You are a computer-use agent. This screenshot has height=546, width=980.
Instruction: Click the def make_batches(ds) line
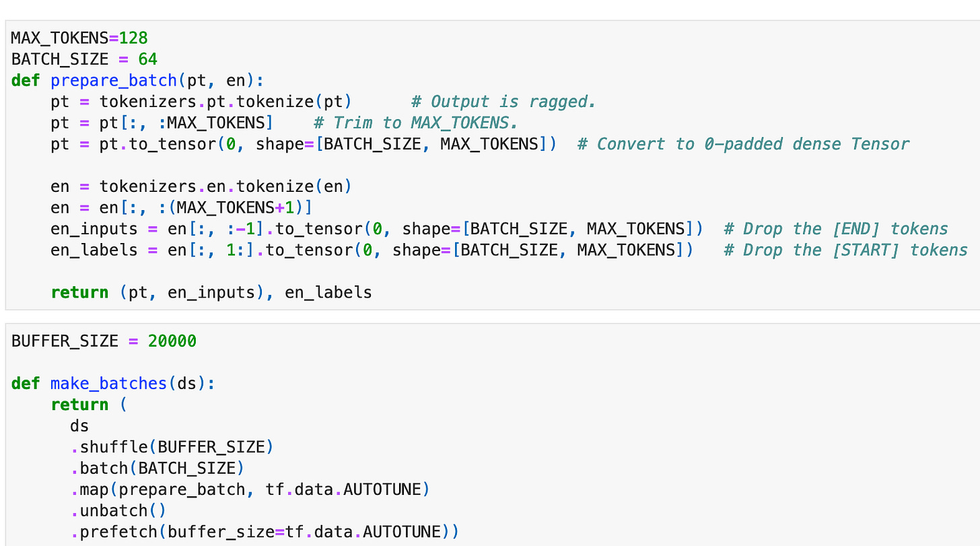[113, 384]
